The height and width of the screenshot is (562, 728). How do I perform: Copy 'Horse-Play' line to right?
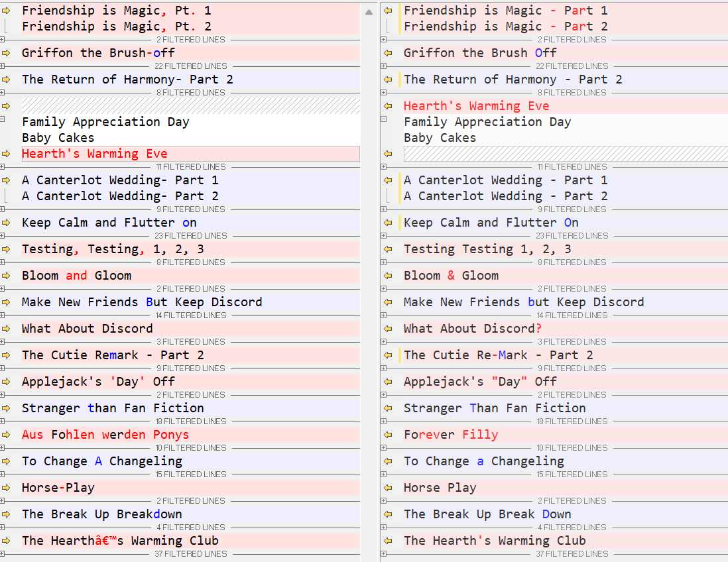tap(6, 488)
